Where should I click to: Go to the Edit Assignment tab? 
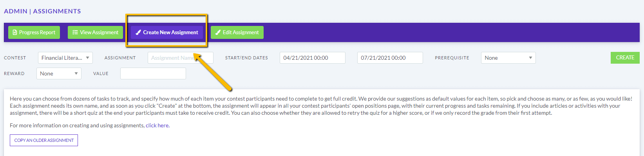(237, 33)
